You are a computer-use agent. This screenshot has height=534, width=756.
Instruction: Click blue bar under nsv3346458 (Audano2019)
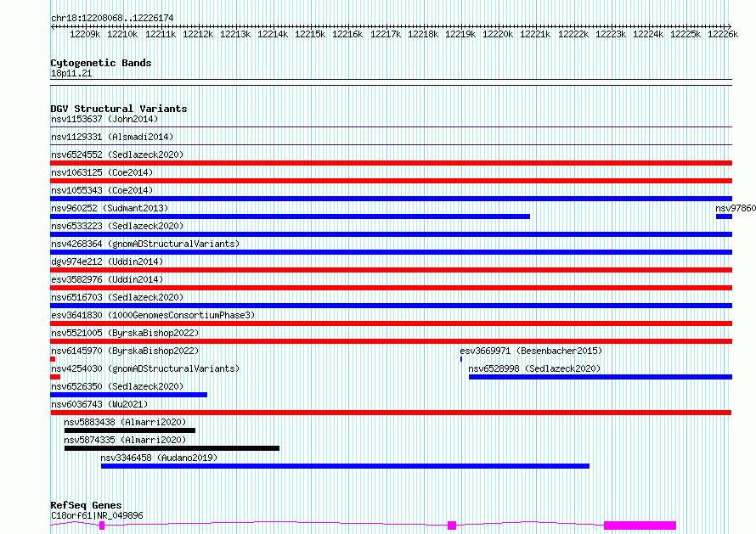(345, 466)
